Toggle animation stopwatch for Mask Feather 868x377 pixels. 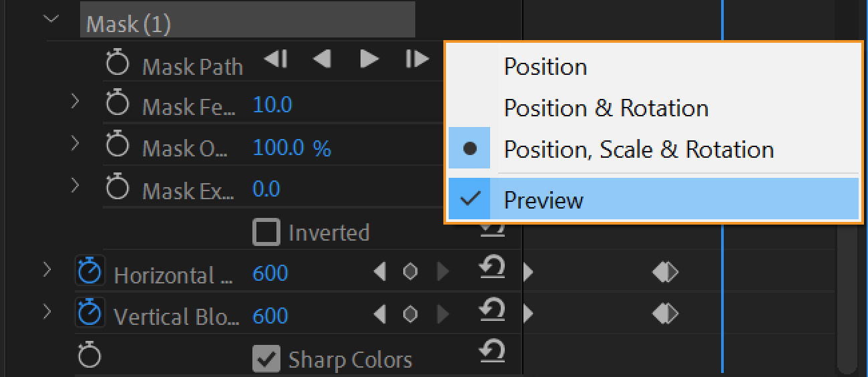tap(118, 104)
